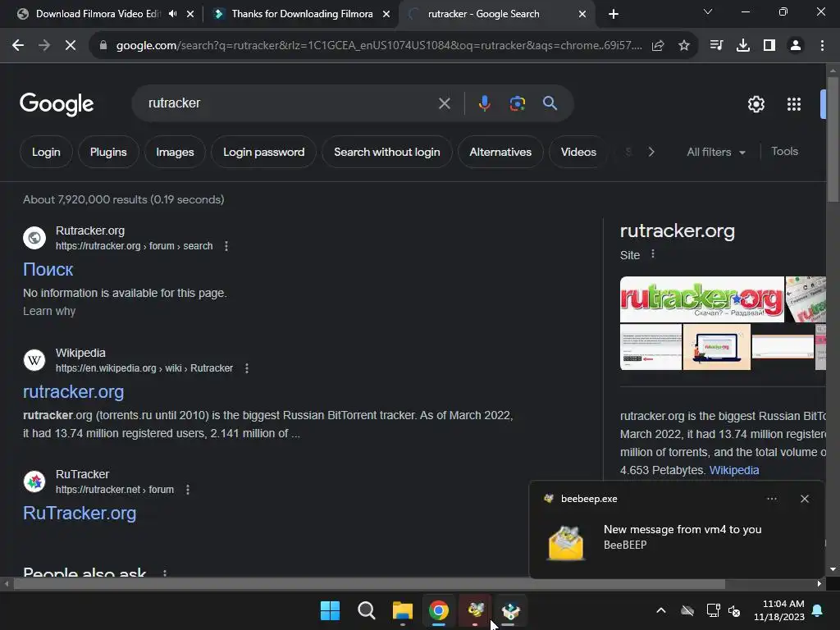840x630 pixels.
Task: Search by image with Lens icon
Action: [x=517, y=103]
